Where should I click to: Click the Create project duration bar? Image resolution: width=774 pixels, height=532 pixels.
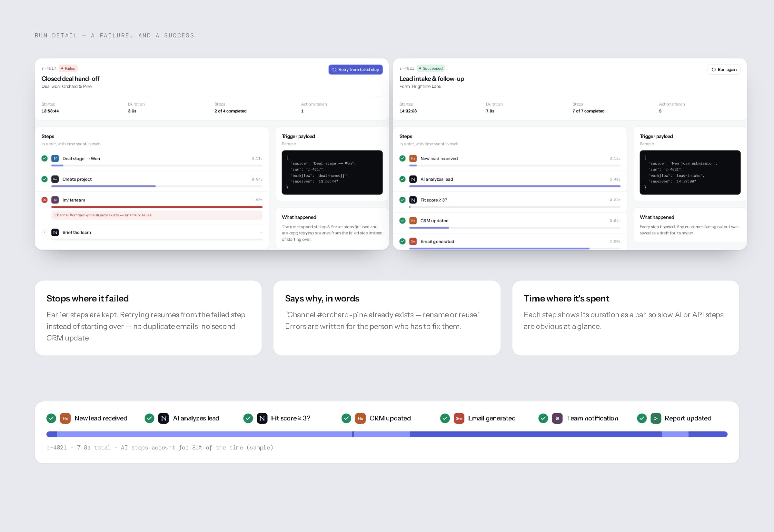tap(157, 186)
